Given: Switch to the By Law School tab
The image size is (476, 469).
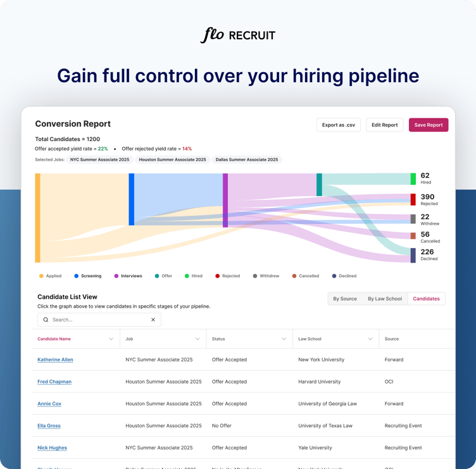Looking at the screenshot, I should click(385, 299).
